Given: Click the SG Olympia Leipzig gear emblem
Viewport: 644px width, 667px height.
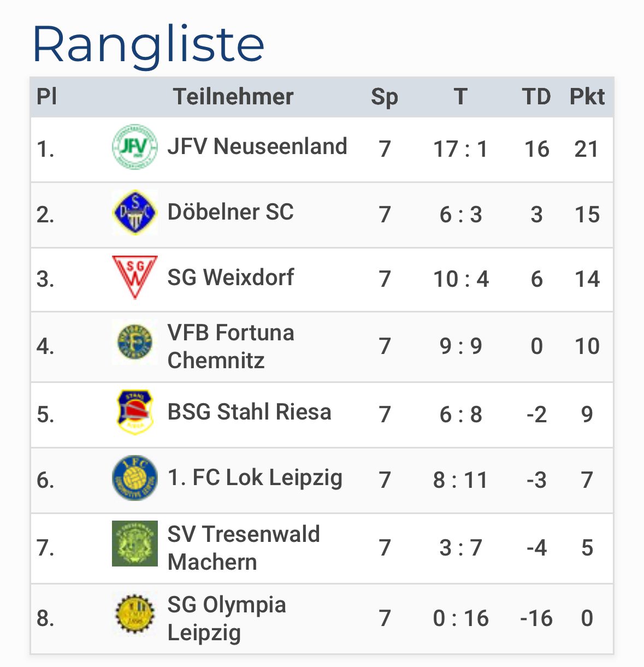Looking at the screenshot, I should click(x=135, y=614).
